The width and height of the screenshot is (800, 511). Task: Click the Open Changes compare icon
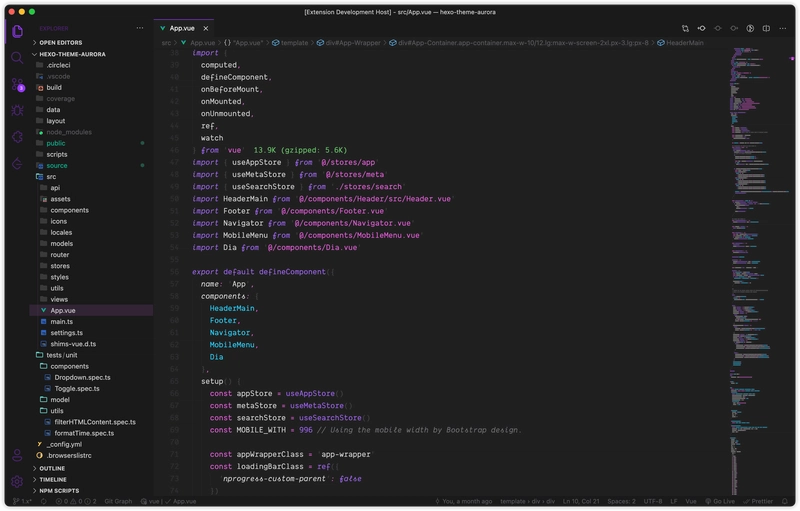pos(685,29)
